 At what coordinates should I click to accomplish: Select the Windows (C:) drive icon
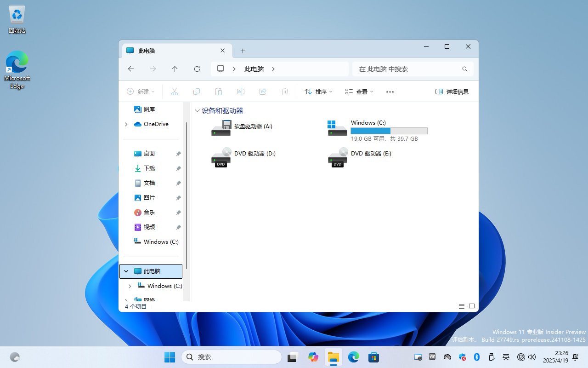click(337, 128)
